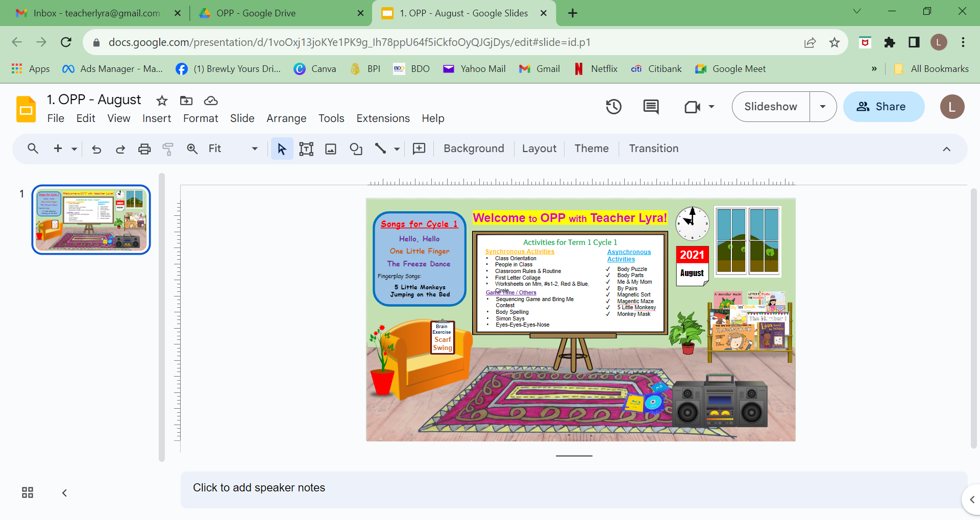Open version history clock icon
Screen dimensions: 980x520
614,107
